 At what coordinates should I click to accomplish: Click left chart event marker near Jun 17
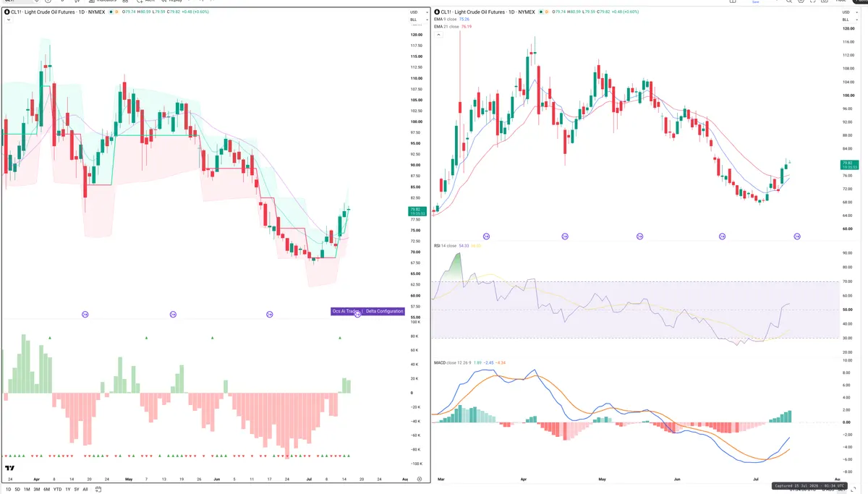click(269, 314)
